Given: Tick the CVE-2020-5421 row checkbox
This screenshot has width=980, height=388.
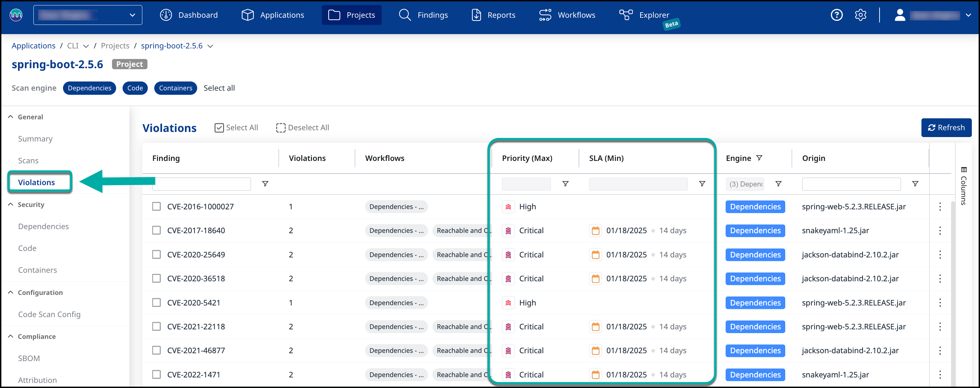Looking at the screenshot, I should pos(156,303).
